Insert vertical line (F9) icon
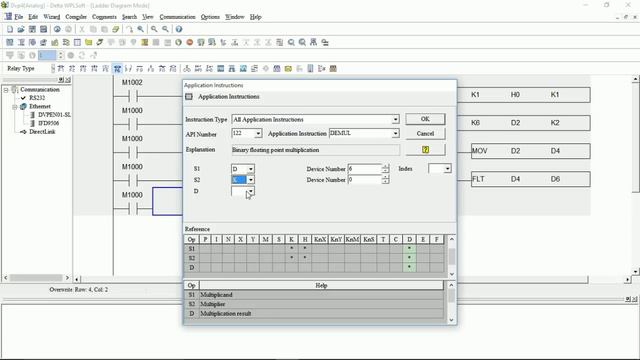Image resolution: width=640 pixels, height=360 pixels. [x=151, y=69]
